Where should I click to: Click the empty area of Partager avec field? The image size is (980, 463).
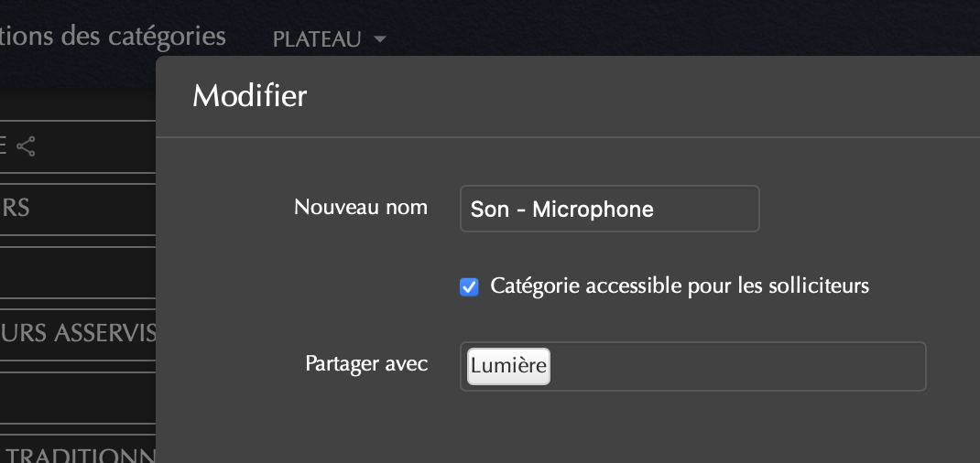pyautogui.click(x=733, y=366)
